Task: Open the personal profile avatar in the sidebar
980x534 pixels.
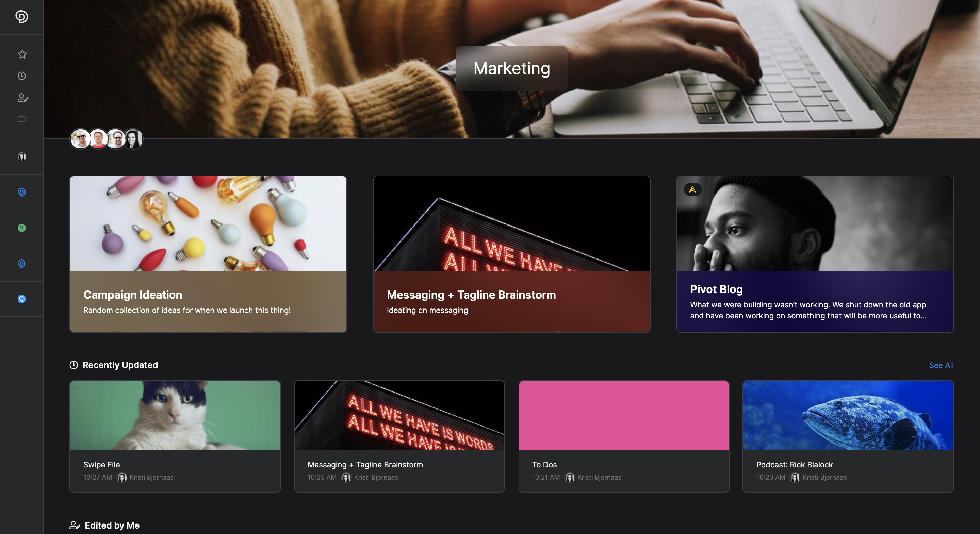Action: coord(22,157)
